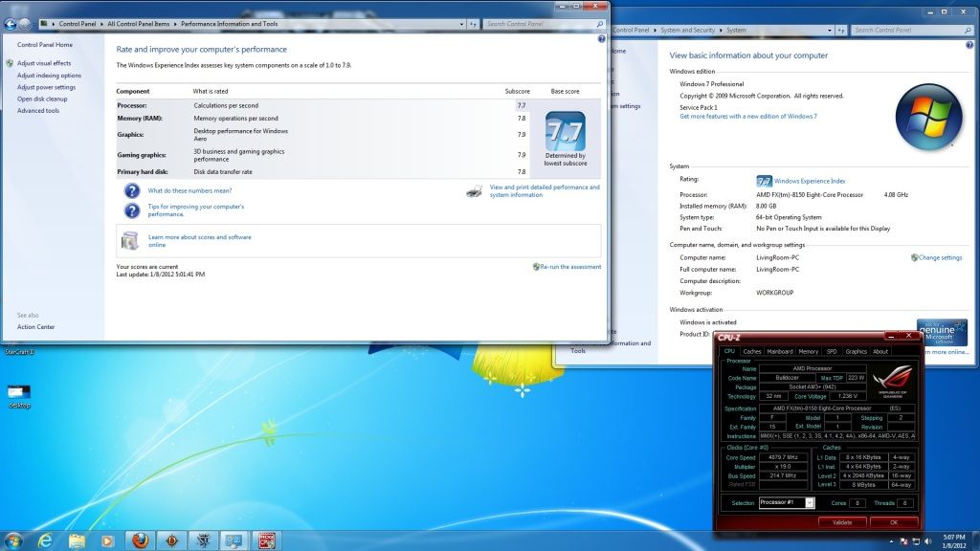Switch to the Caches tab in CPU-Z
Screen dimensions: 980x551
(752, 352)
